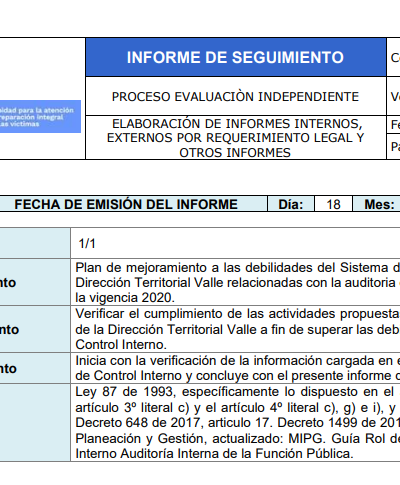Click the artículo 3º literal c) line
This screenshot has height=485, width=400.
[x=238, y=407]
